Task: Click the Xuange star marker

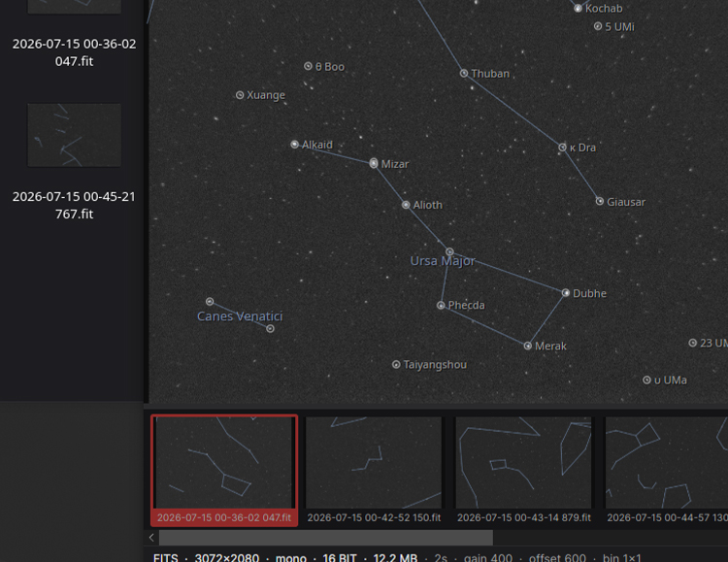Action: (x=240, y=95)
